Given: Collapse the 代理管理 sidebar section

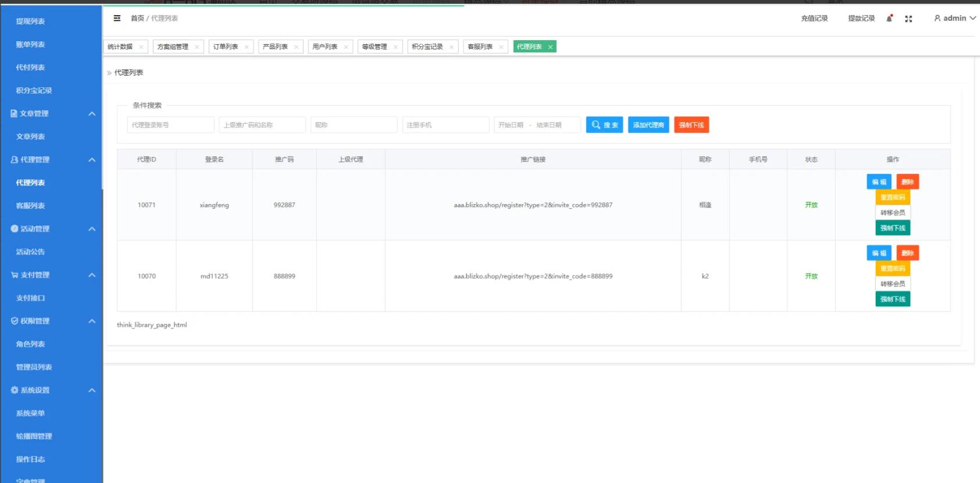Looking at the screenshot, I should click(92, 160).
